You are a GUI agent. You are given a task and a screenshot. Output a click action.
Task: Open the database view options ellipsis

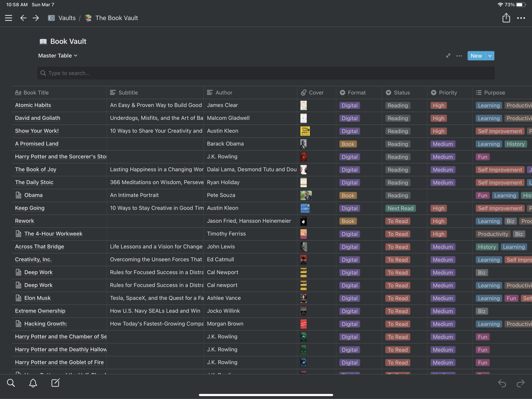click(x=459, y=56)
